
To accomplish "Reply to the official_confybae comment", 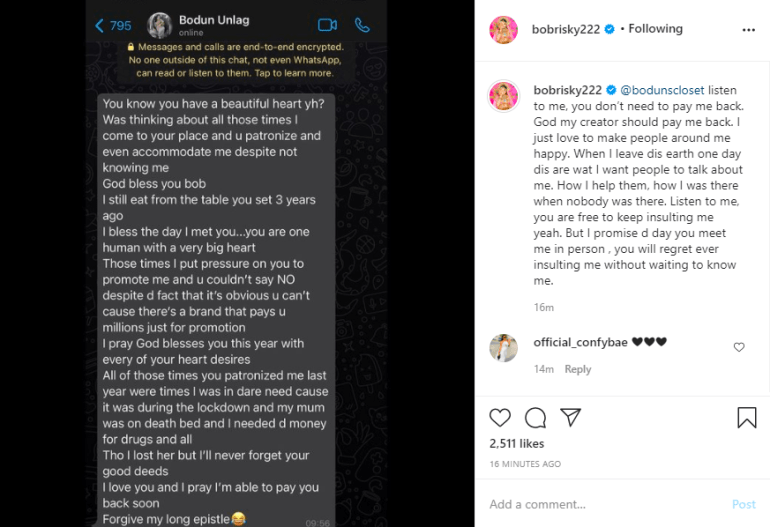I will pos(578,369).
